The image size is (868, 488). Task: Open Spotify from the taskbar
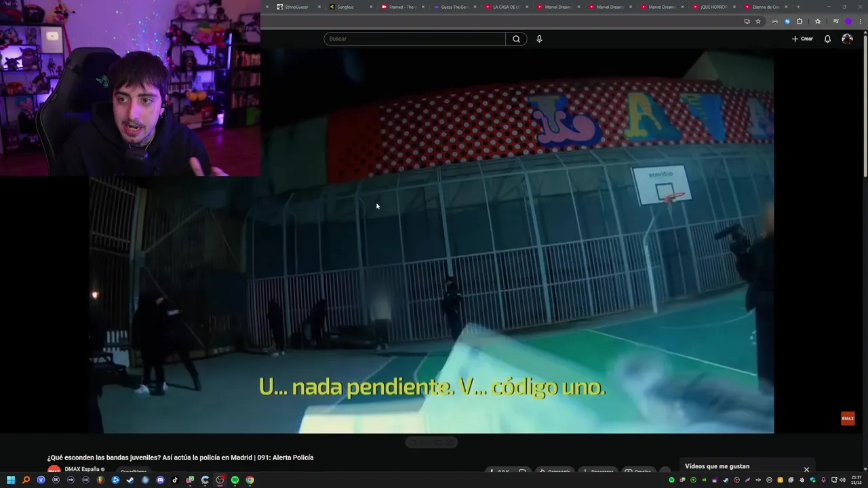(235, 480)
